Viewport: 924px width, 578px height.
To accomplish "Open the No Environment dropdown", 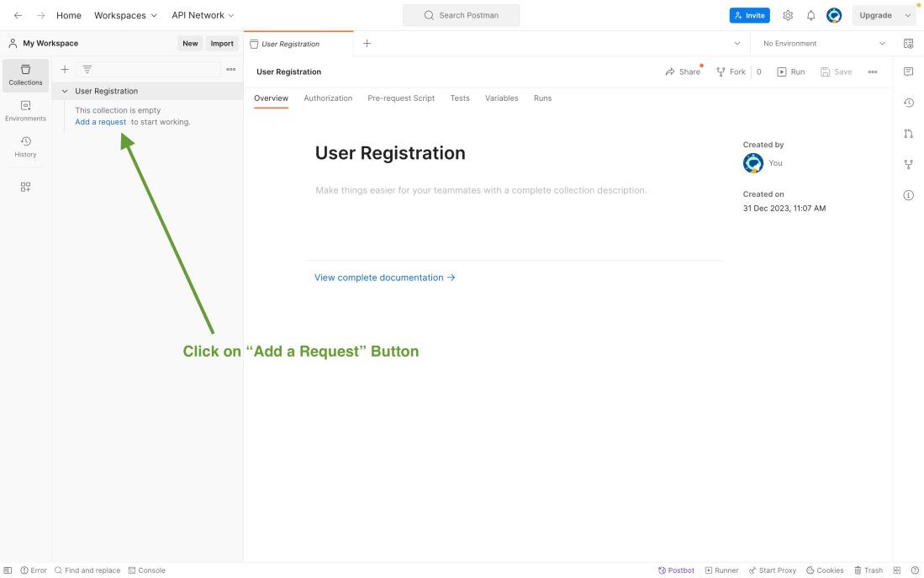I will (x=822, y=44).
